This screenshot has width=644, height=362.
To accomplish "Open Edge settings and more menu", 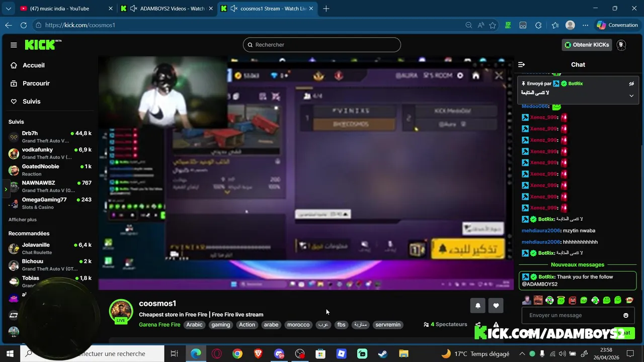I will tap(585, 25).
